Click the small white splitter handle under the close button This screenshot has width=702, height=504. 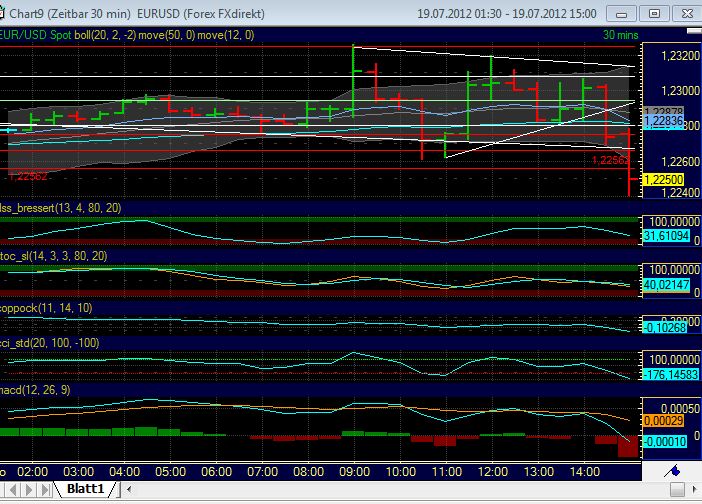tap(694, 31)
